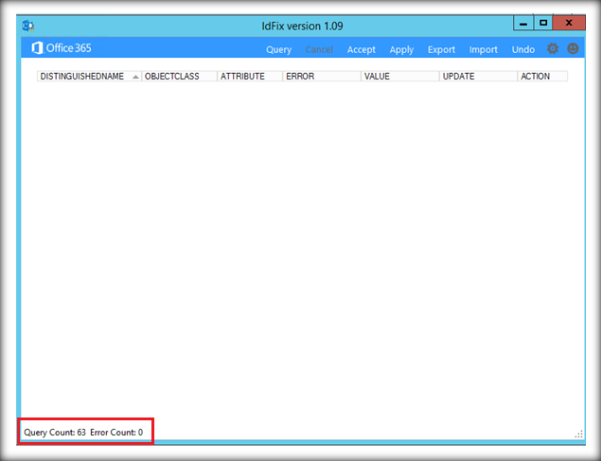Click the Query Count: 63 status text

coord(55,432)
